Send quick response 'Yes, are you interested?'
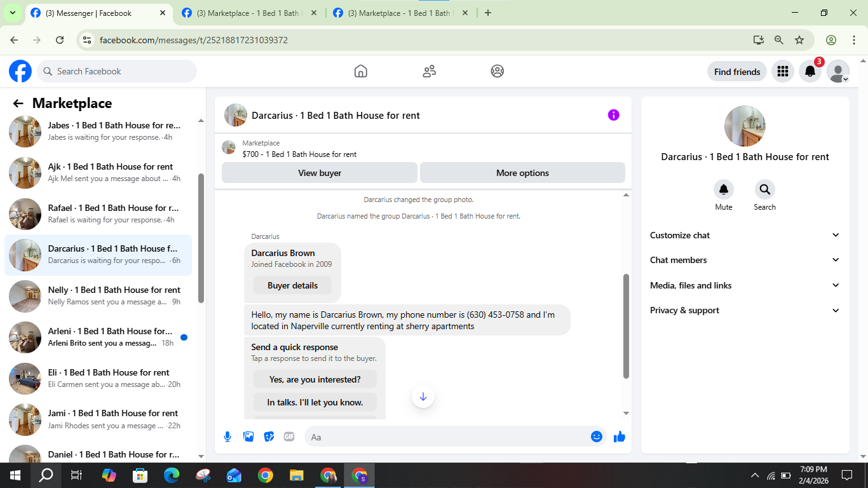Image resolution: width=868 pixels, height=488 pixels. click(x=315, y=379)
